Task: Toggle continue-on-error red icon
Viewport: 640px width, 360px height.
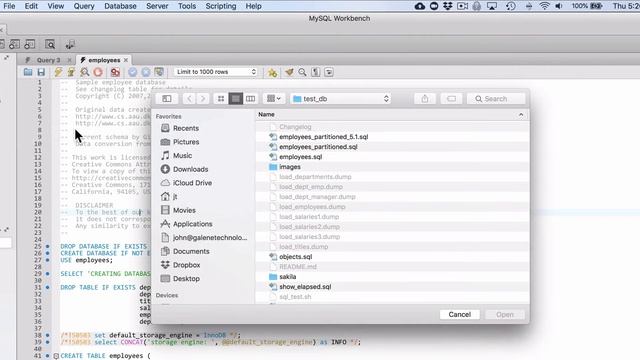Action: (x=115, y=72)
